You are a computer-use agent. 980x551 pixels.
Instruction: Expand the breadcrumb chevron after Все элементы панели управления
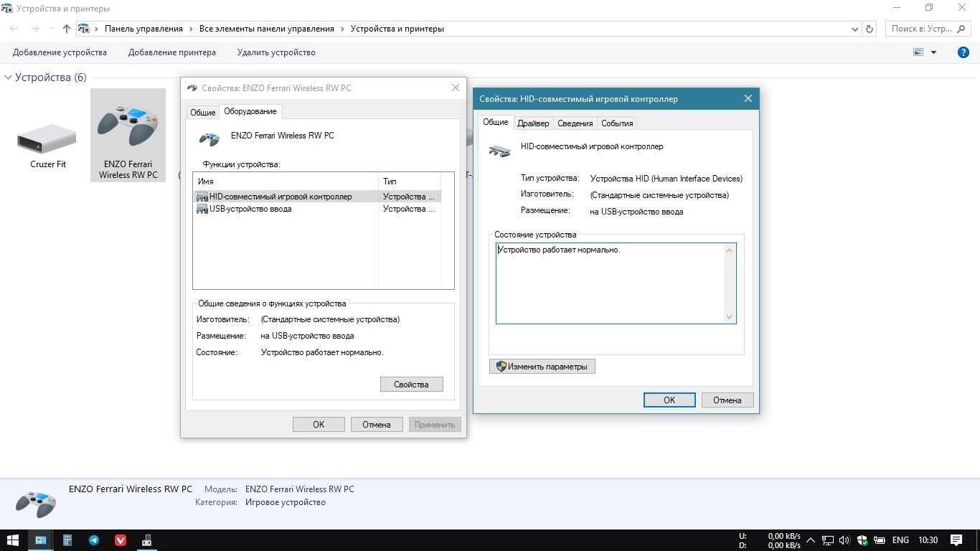point(343,29)
